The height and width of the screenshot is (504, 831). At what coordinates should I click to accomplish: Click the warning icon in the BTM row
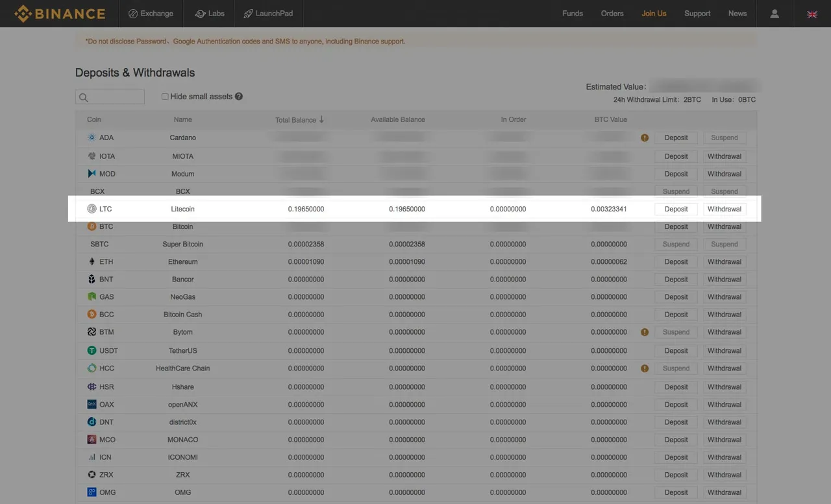[645, 332]
